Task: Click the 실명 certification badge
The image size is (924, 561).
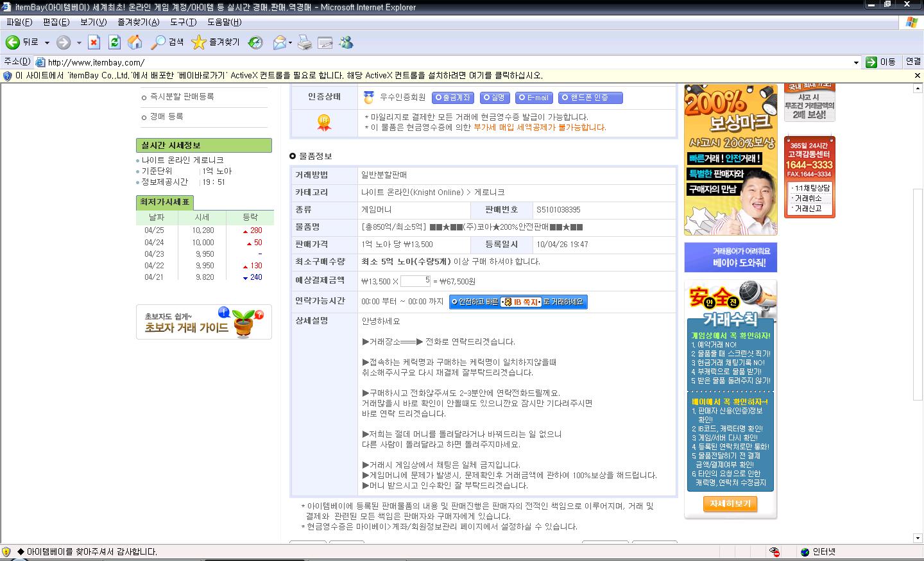Action: [495, 98]
